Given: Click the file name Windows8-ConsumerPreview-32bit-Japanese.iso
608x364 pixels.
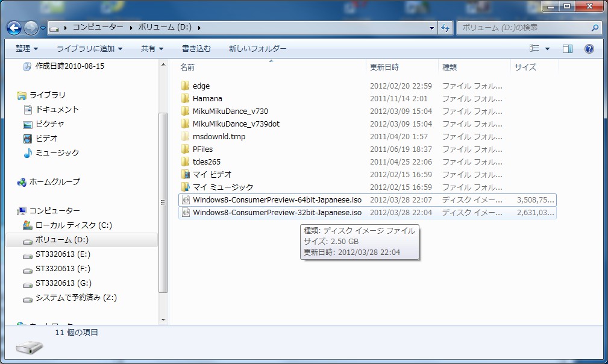Looking at the screenshot, I should pyautogui.click(x=277, y=212).
